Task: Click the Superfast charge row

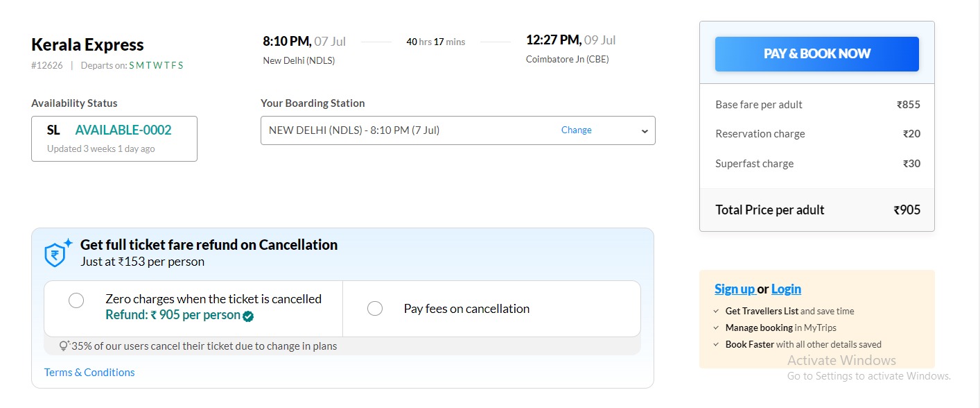Action: click(817, 164)
